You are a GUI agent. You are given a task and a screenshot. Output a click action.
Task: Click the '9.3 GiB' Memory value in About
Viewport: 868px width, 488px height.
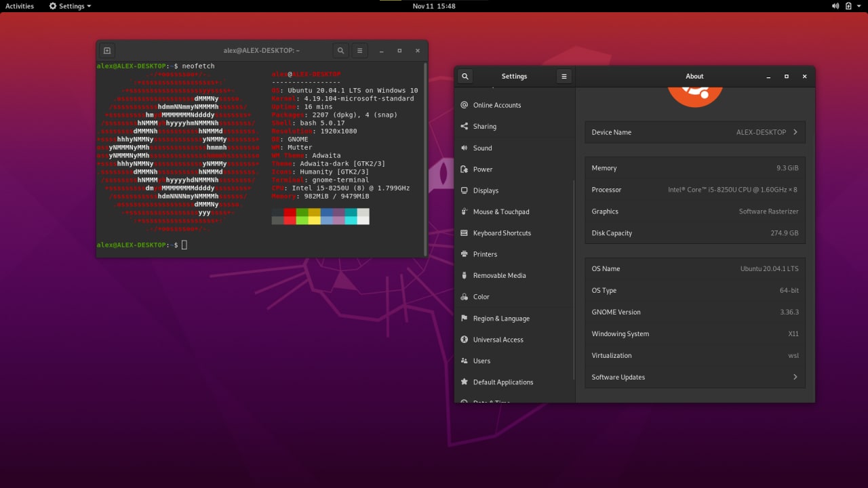(x=787, y=168)
